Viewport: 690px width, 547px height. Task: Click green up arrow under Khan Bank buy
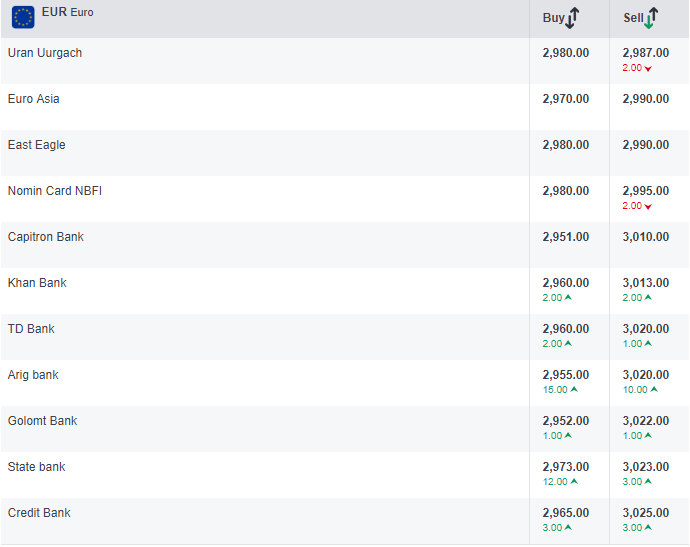568,298
